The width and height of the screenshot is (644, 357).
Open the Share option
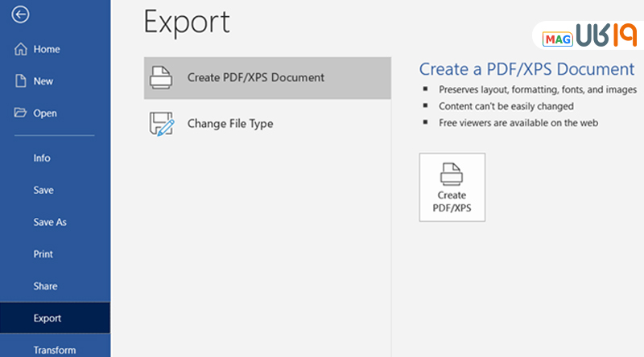(45, 286)
